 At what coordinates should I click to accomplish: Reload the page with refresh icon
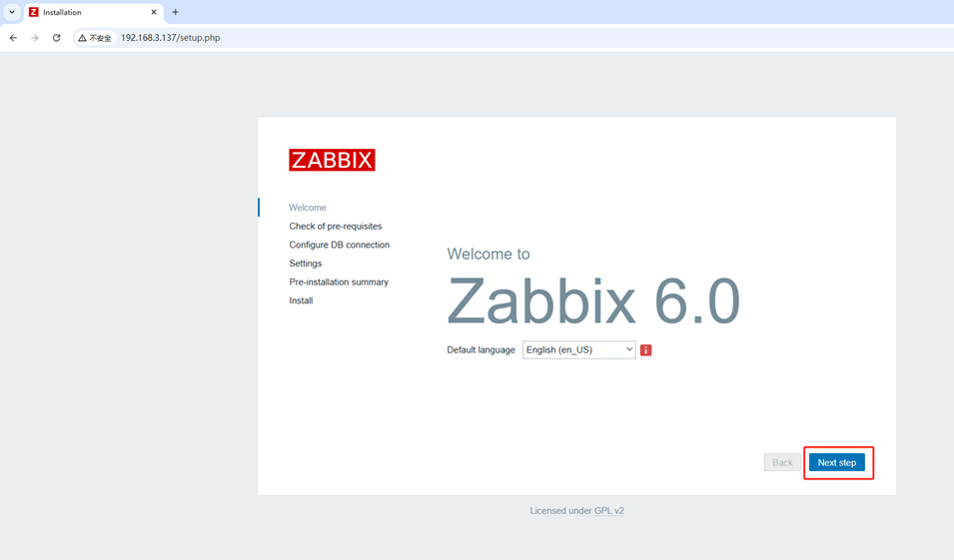pos(57,38)
